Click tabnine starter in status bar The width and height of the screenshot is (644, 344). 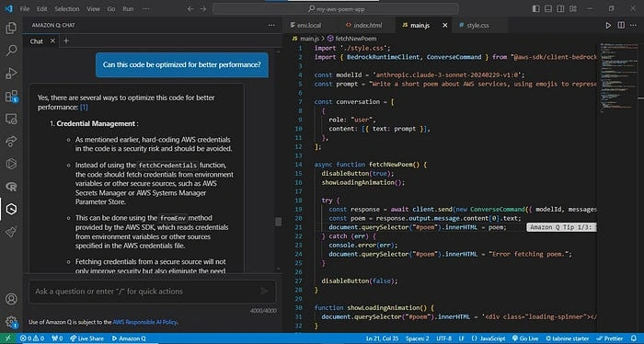568,338
